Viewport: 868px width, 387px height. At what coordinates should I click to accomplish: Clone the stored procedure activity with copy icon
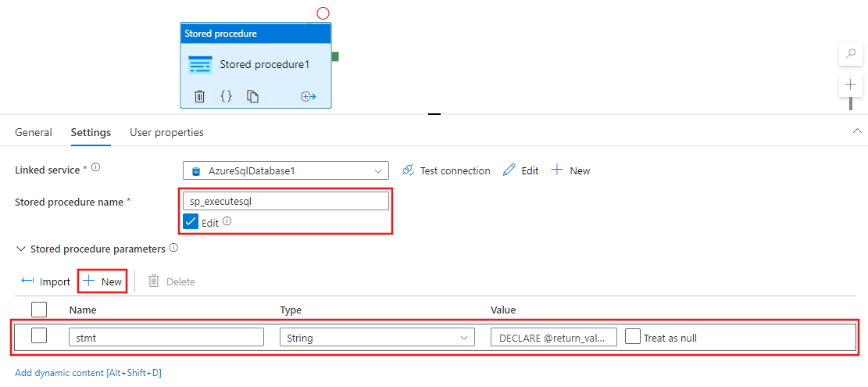[x=252, y=96]
